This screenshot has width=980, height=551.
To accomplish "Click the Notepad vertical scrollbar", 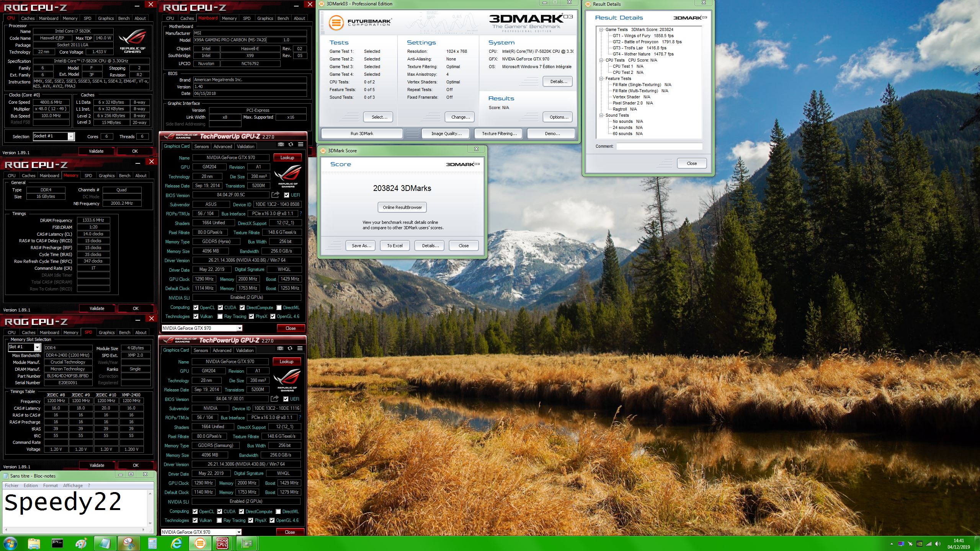I will click(150, 508).
